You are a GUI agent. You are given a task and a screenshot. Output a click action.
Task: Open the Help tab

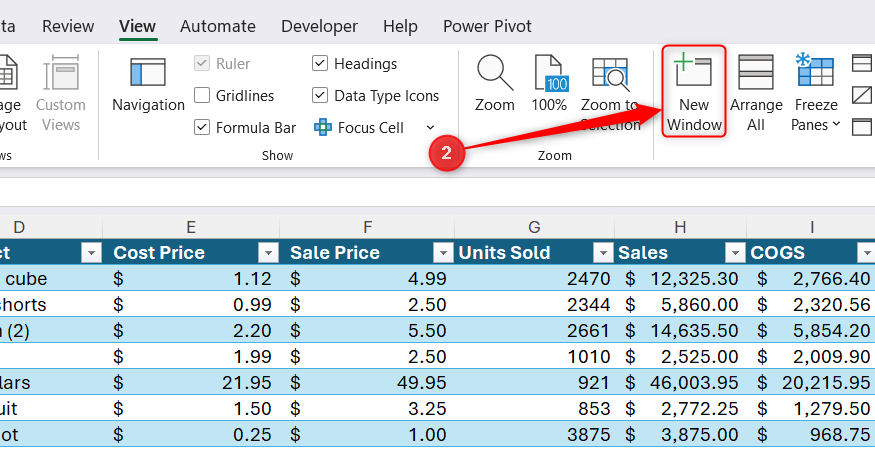point(400,26)
